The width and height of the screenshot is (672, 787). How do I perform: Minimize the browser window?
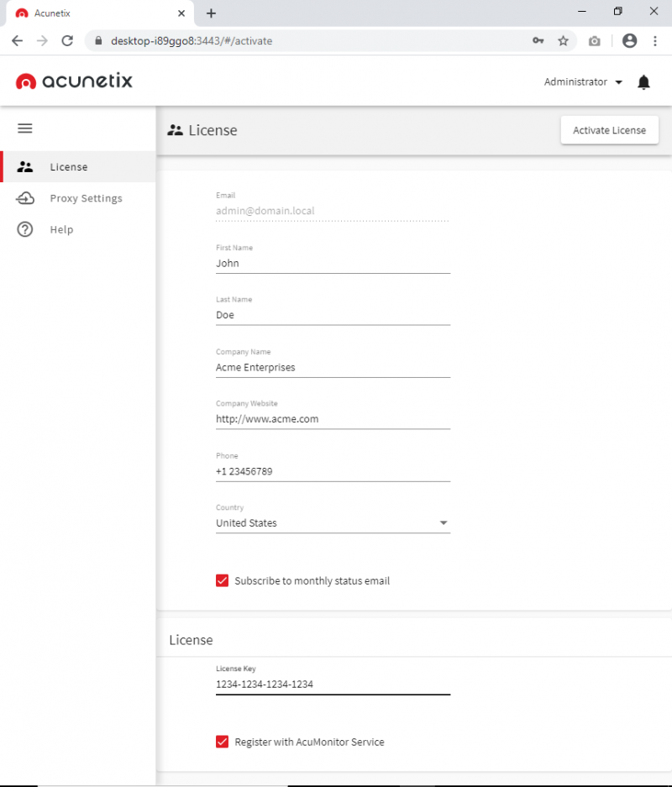(581, 11)
